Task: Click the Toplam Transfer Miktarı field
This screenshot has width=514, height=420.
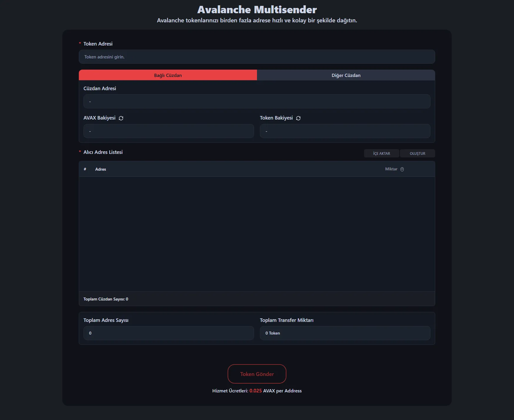Action: (345, 333)
